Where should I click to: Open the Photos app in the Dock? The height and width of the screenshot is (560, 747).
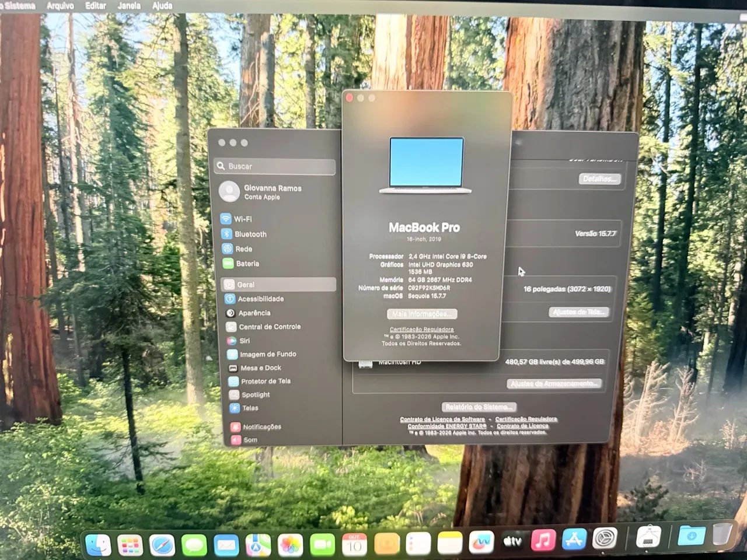pos(290,545)
